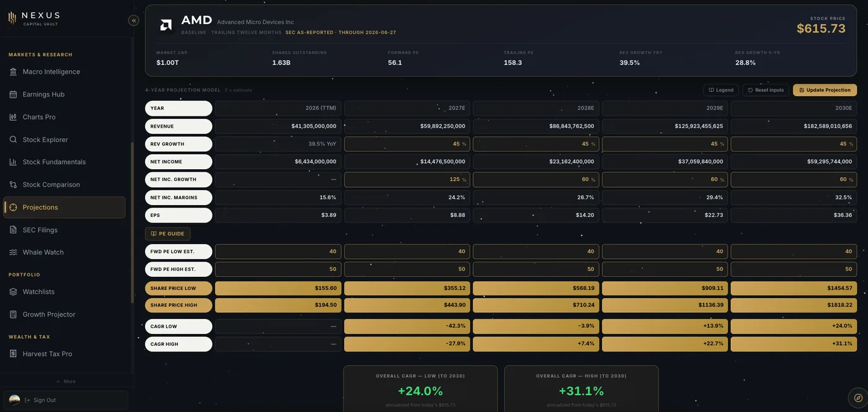This screenshot has height=412, width=868.
Task: Edit 2026 Fwd PE low estimate field
Action: click(278, 252)
